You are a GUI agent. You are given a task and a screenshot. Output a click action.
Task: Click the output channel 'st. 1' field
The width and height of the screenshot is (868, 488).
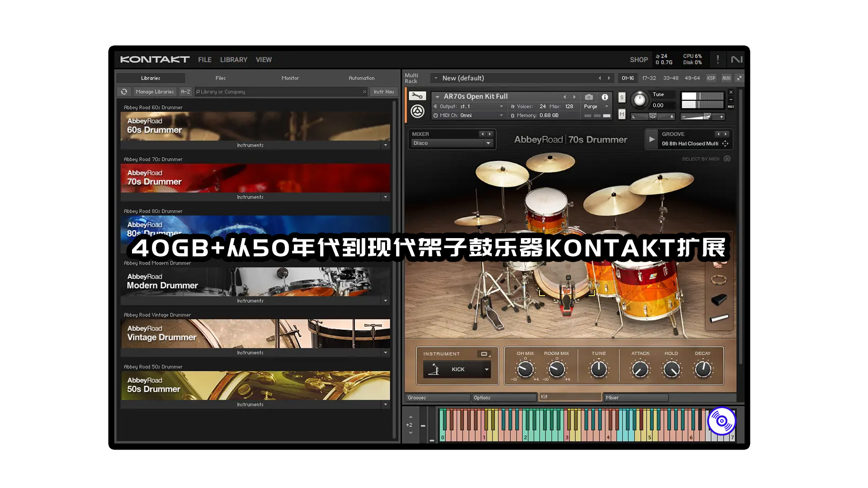click(472, 106)
